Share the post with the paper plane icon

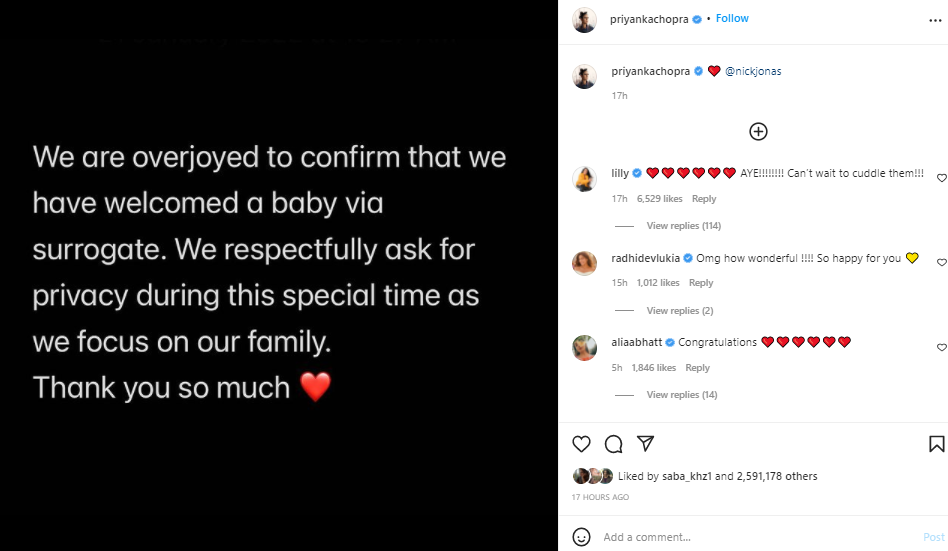click(x=646, y=443)
